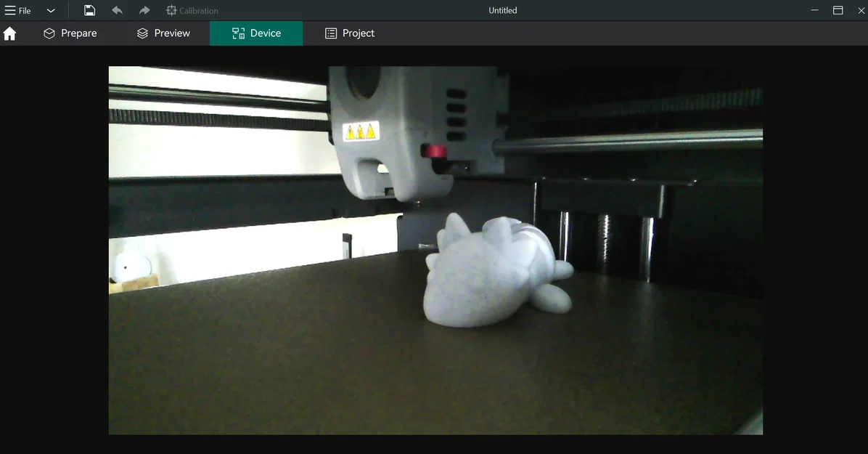Click the Project document icon
The width and height of the screenshot is (868, 454).
click(x=329, y=33)
